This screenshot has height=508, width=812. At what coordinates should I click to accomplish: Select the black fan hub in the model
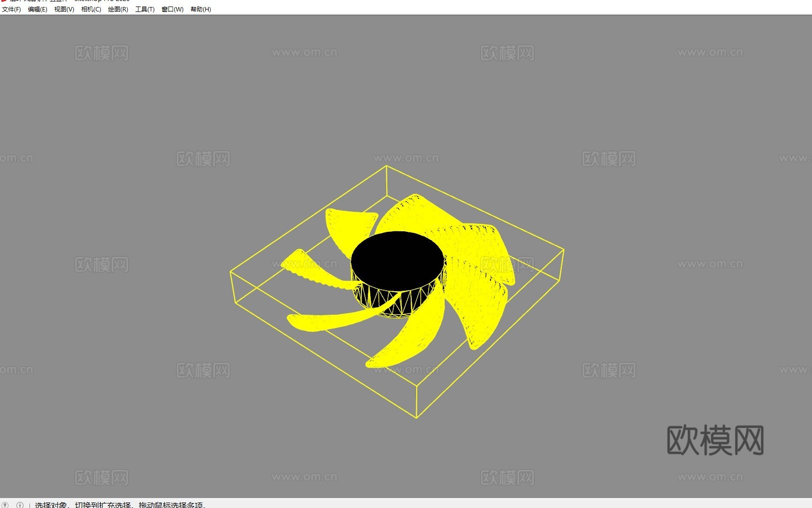point(398,262)
